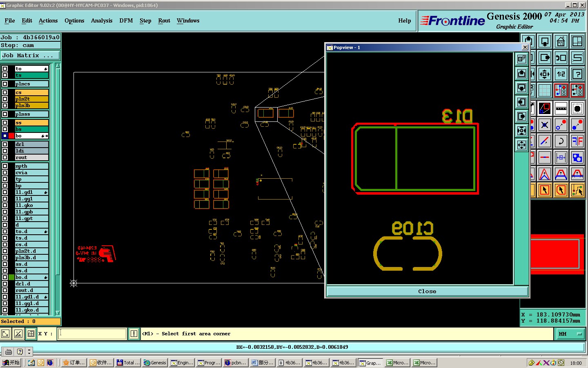Click the on-screen keyboard icon above taskbar
The width and height of the screenshot is (588, 368).
pyautogui.click(x=9, y=352)
